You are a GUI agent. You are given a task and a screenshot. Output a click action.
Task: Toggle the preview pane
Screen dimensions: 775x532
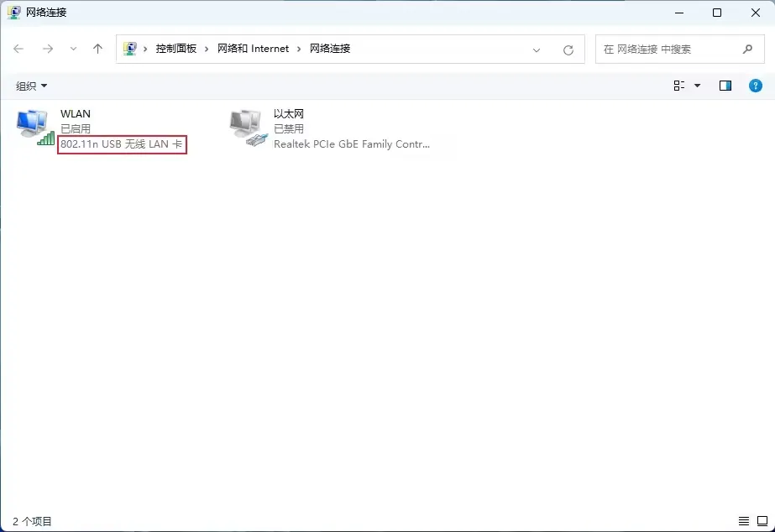pyautogui.click(x=725, y=85)
